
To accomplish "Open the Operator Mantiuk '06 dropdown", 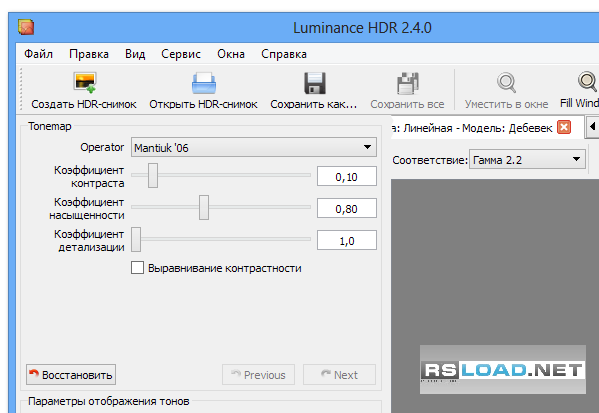I will [x=254, y=147].
